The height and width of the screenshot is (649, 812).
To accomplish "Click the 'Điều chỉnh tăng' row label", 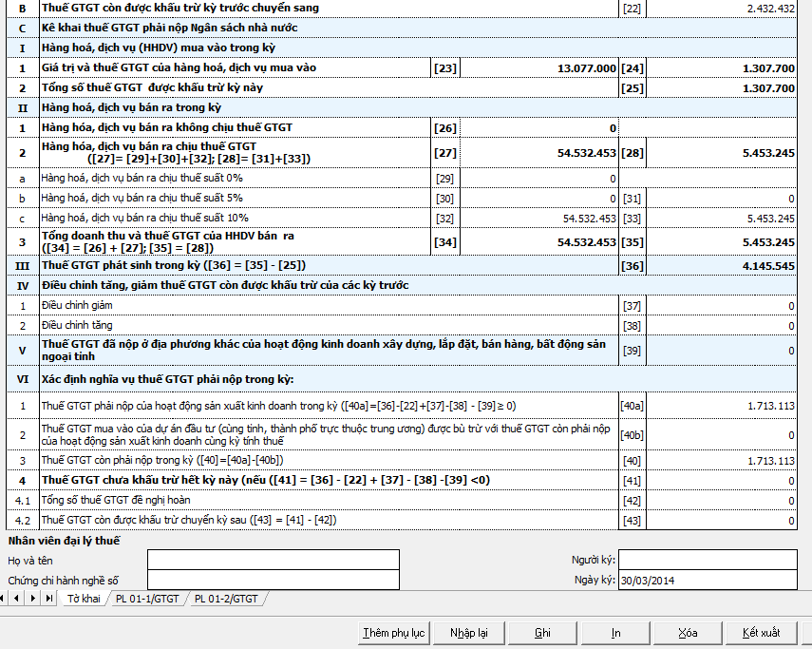I will coord(77,325).
